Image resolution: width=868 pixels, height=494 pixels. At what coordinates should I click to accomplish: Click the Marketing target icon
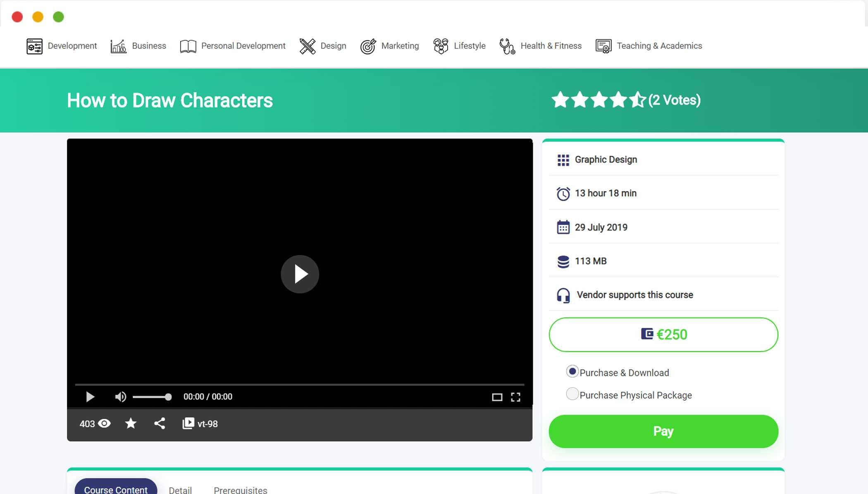coord(368,46)
